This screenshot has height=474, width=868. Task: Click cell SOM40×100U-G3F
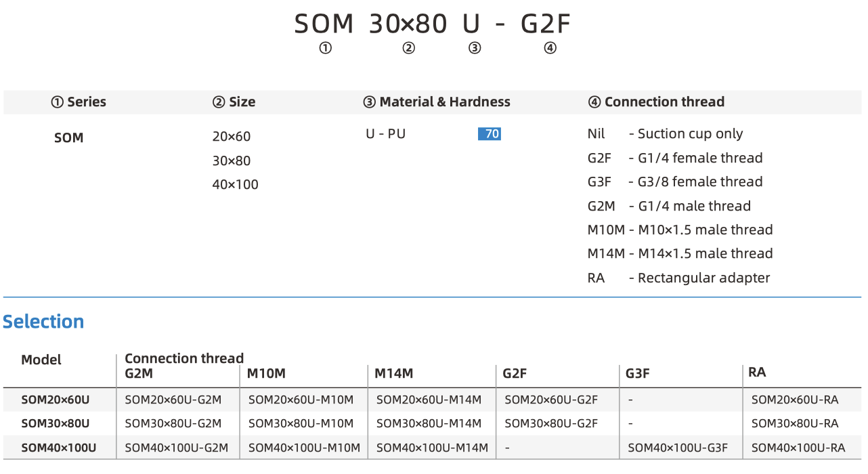pos(678,448)
